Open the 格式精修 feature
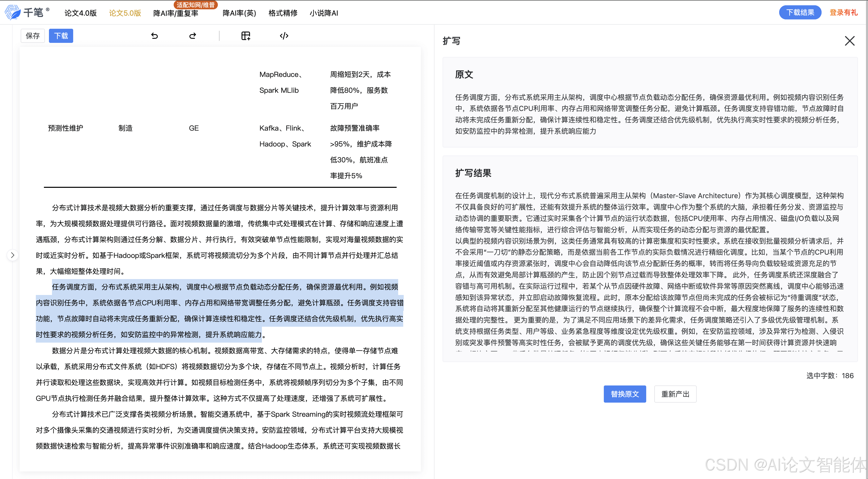The image size is (868, 479). point(283,13)
